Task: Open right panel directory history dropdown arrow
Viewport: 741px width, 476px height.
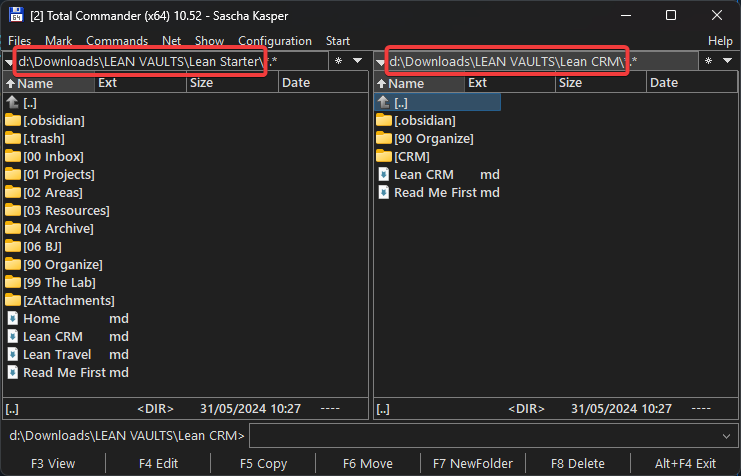Action: pyautogui.click(x=728, y=61)
